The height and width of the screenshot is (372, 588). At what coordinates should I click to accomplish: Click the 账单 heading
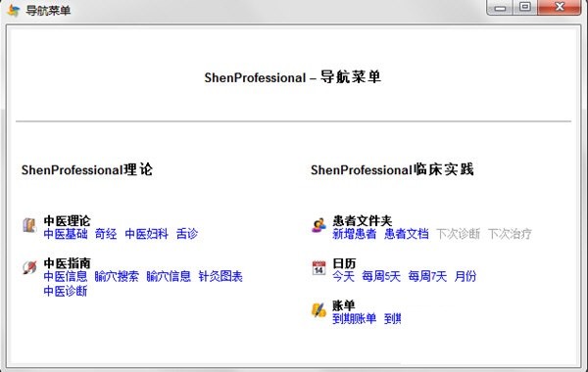[x=344, y=305]
